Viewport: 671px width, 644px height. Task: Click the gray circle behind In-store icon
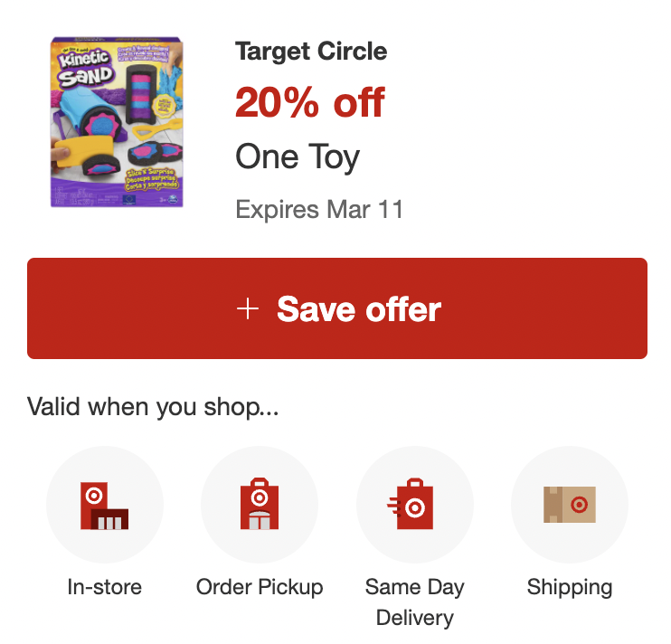click(104, 505)
